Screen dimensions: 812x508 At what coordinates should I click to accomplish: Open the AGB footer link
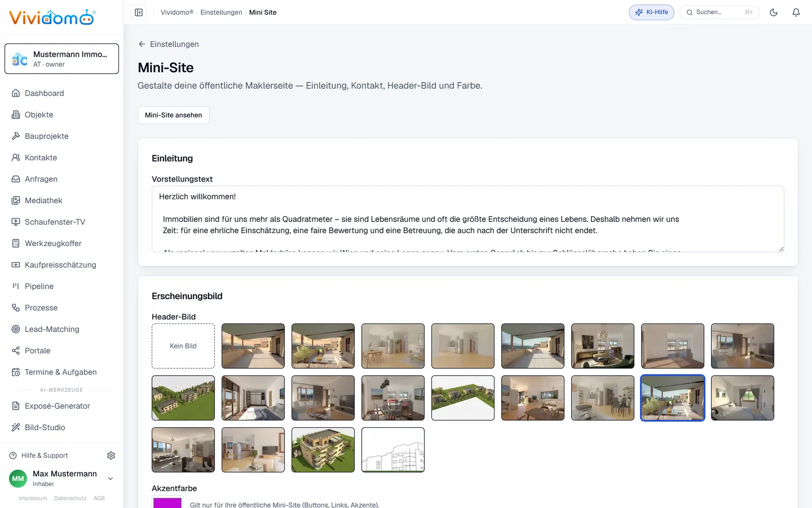click(x=99, y=498)
